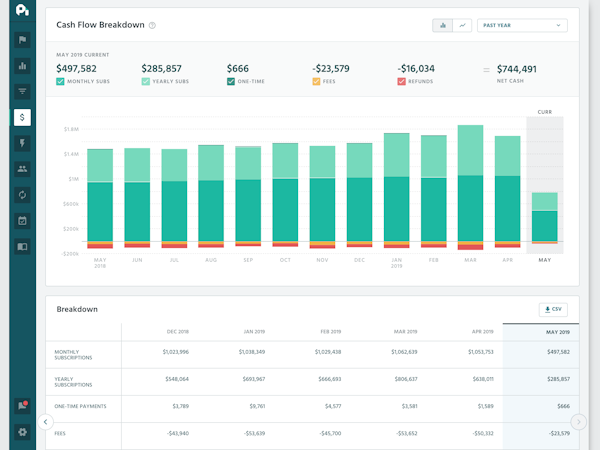600x450 pixels.
Task: Uncheck the Monthly Subs checkbox
Action: coord(60,82)
